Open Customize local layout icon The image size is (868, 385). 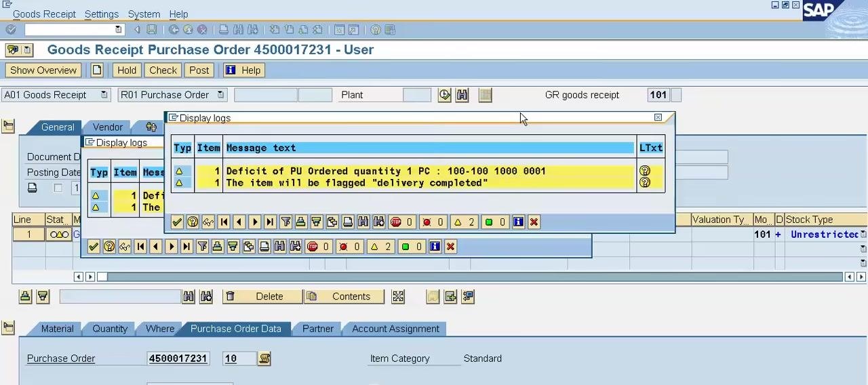coord(391,30)
